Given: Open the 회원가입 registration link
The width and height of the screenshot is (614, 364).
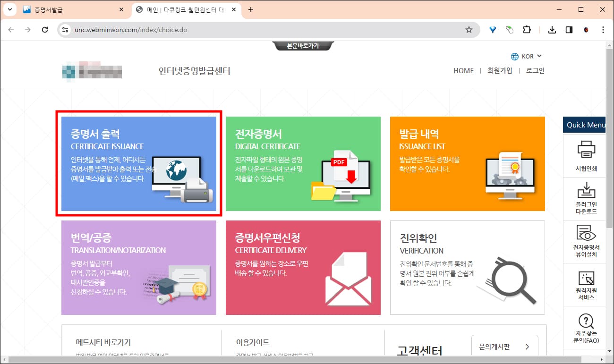Looking at the screenshot, I should click(x=500, y=70).
